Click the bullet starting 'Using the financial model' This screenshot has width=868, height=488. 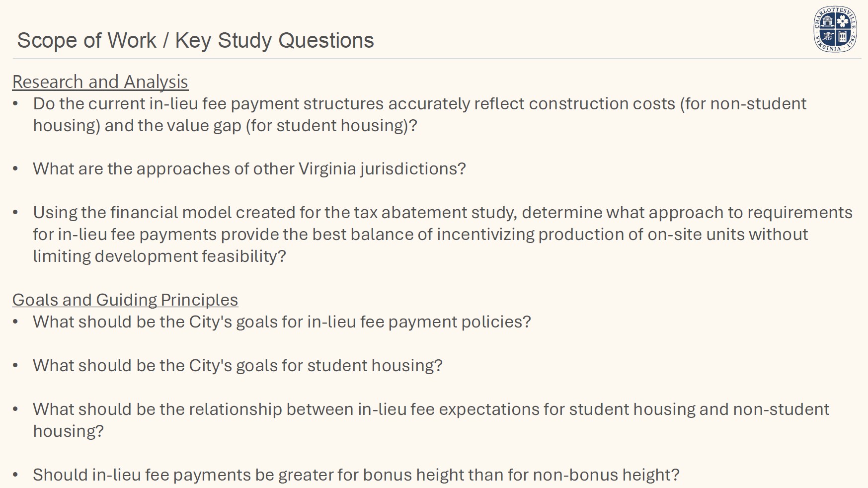[442, 213]
